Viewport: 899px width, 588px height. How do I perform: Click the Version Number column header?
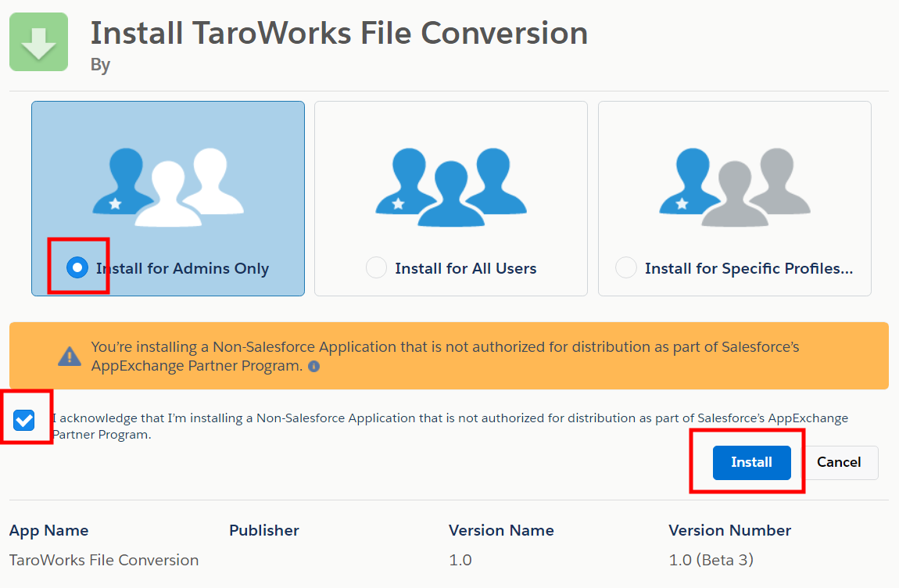point(729,530)
